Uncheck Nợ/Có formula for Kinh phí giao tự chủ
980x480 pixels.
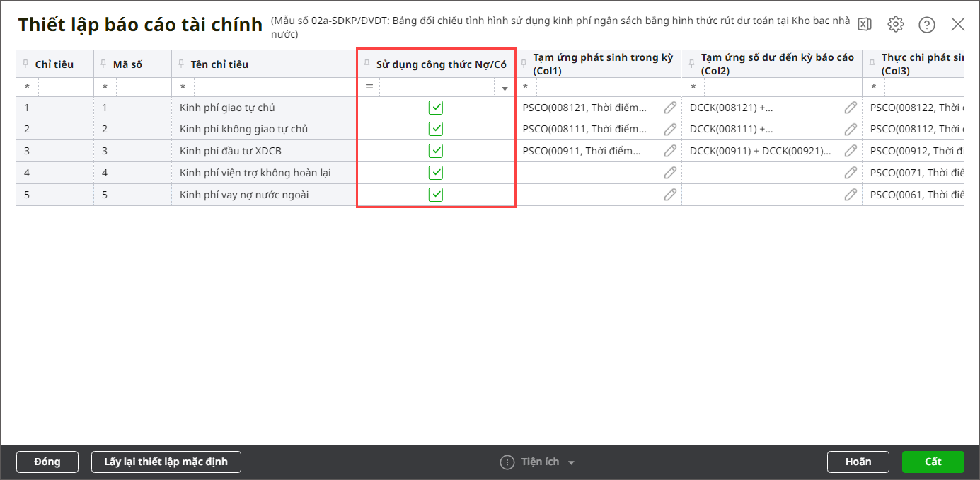[x=436, y=108]
